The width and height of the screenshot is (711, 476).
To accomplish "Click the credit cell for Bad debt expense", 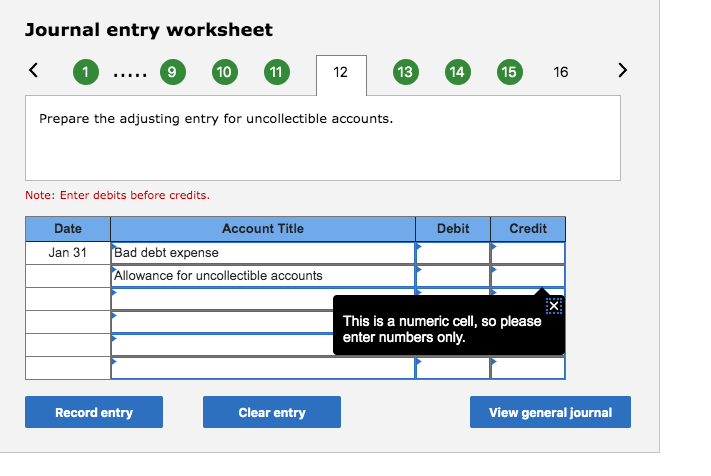I will tap(528, 253).
